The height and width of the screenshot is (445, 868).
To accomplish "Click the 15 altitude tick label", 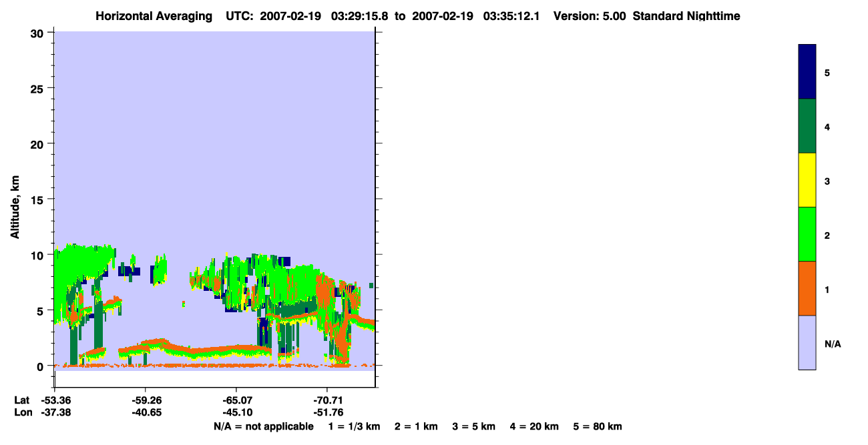I will [37, 199].
